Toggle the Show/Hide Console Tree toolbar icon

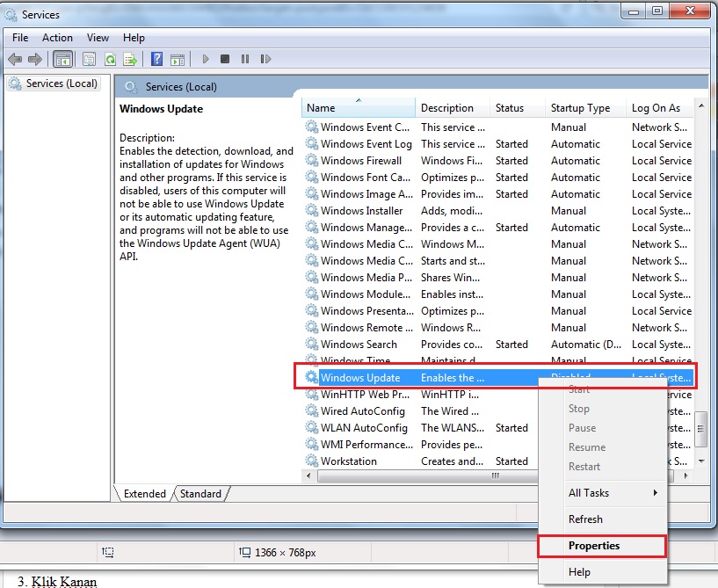point(62,59)
